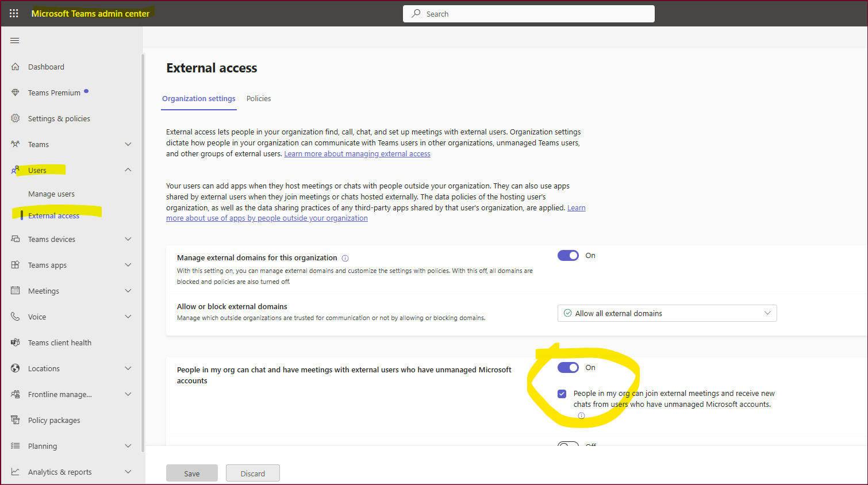Click the sidebar vertical scrollbar

tap(143, 253)
